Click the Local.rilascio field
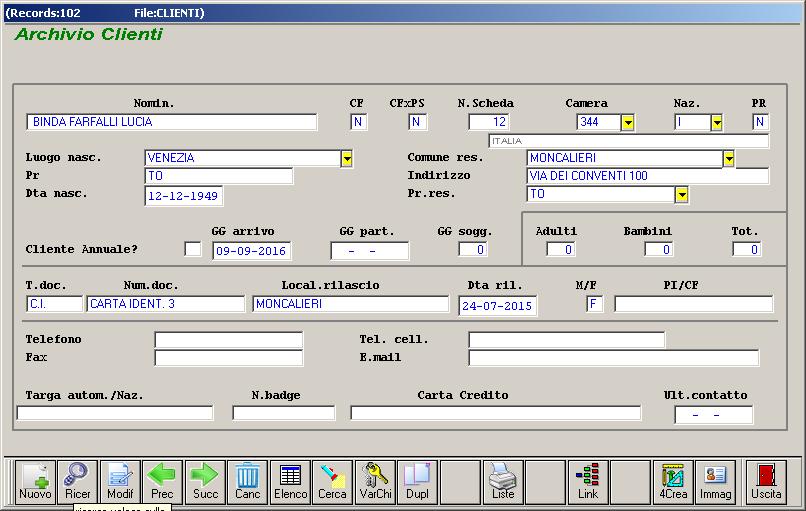Viewport: 806px width, 511px height. click(x=351, y=304)
